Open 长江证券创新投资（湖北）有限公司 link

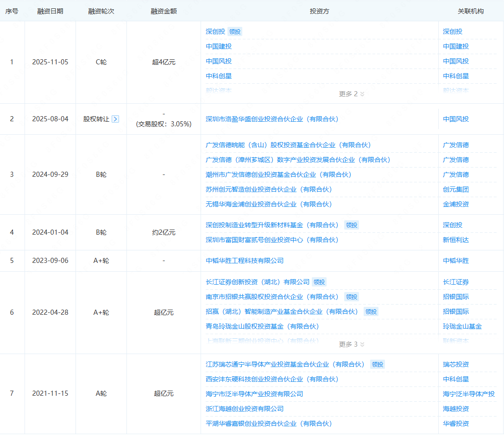(x=258, y=282)
